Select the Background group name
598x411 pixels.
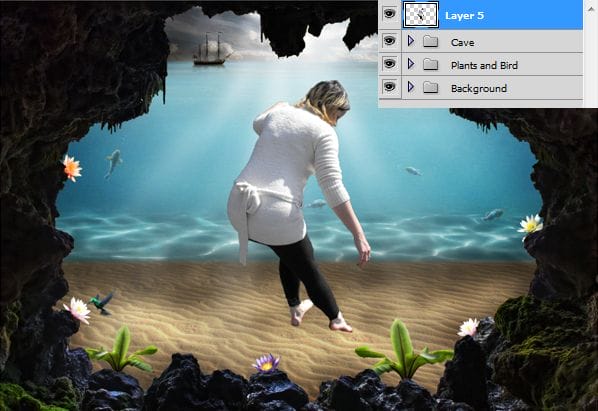[479, 88]
